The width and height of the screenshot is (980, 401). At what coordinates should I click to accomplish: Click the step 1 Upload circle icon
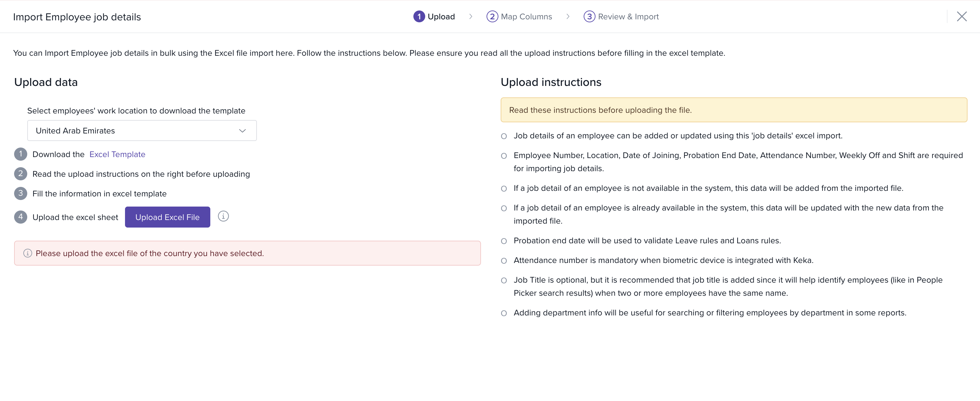(419, 16)
